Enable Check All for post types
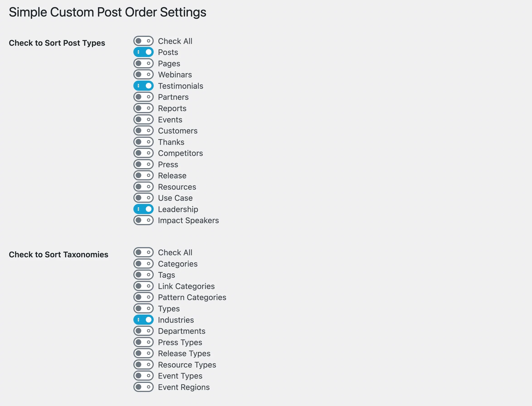The image size is (532, 406). pos(143,41)
